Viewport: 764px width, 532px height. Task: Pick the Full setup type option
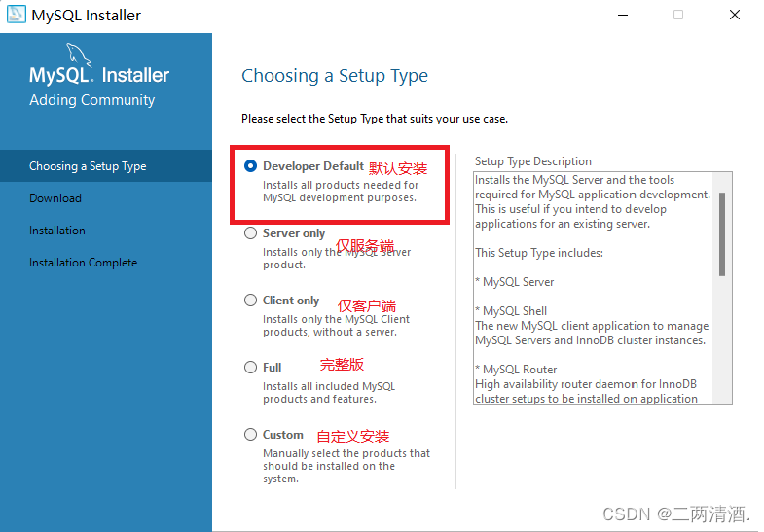[x=250, y=367]
